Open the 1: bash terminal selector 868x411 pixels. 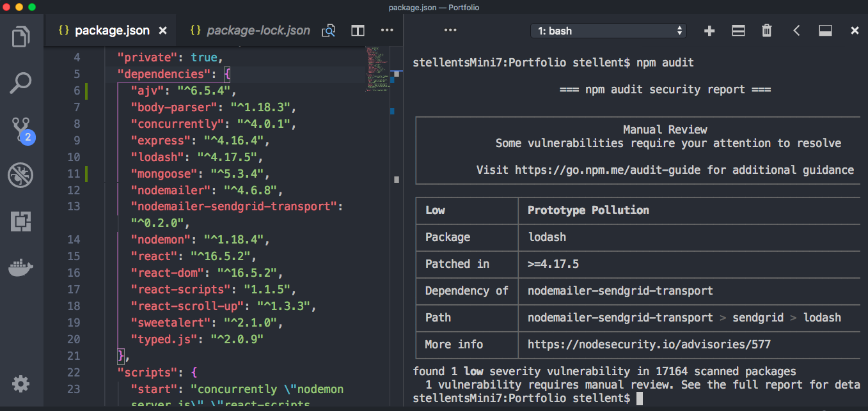(x=608, y=30)
